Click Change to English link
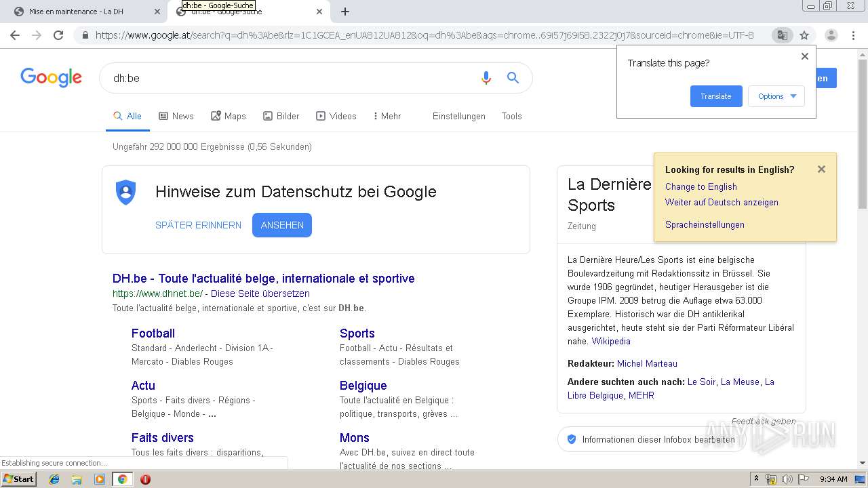 click(x=701, y=186)
